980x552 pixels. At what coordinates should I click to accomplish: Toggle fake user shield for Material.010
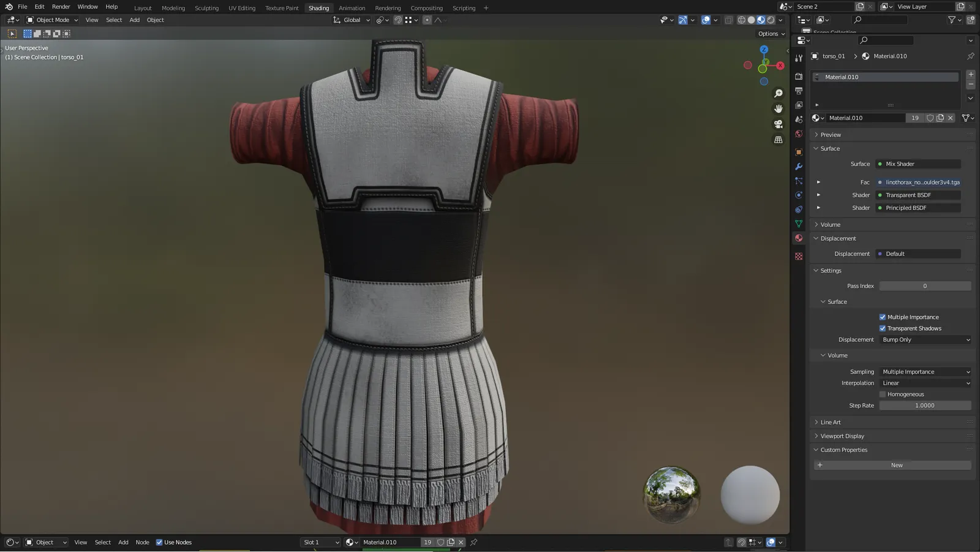930,118
